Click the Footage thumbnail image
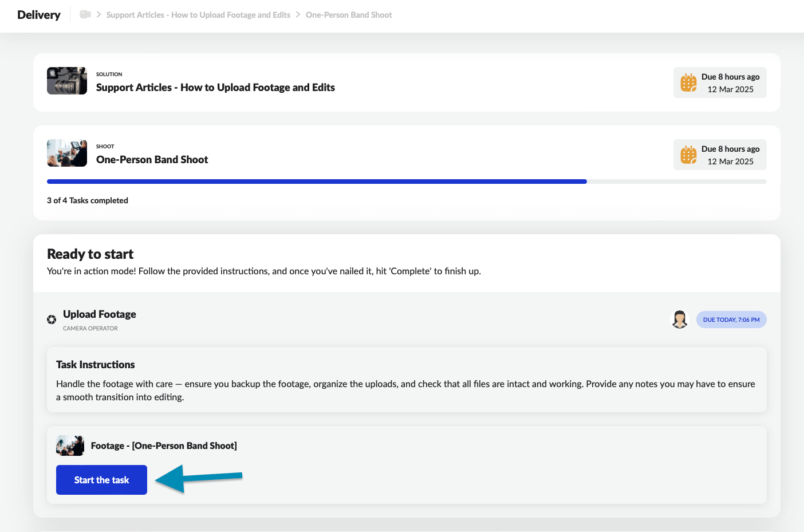 click(x=70, y=446)
